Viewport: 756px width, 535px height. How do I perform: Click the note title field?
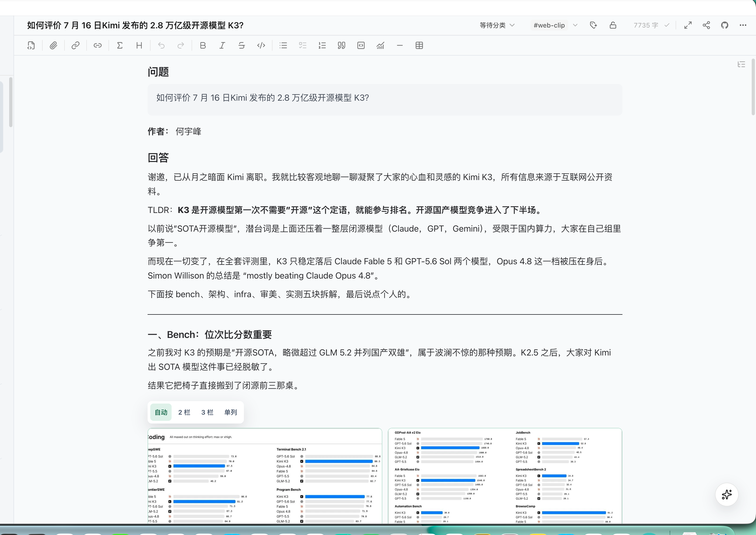pos(135,25)
